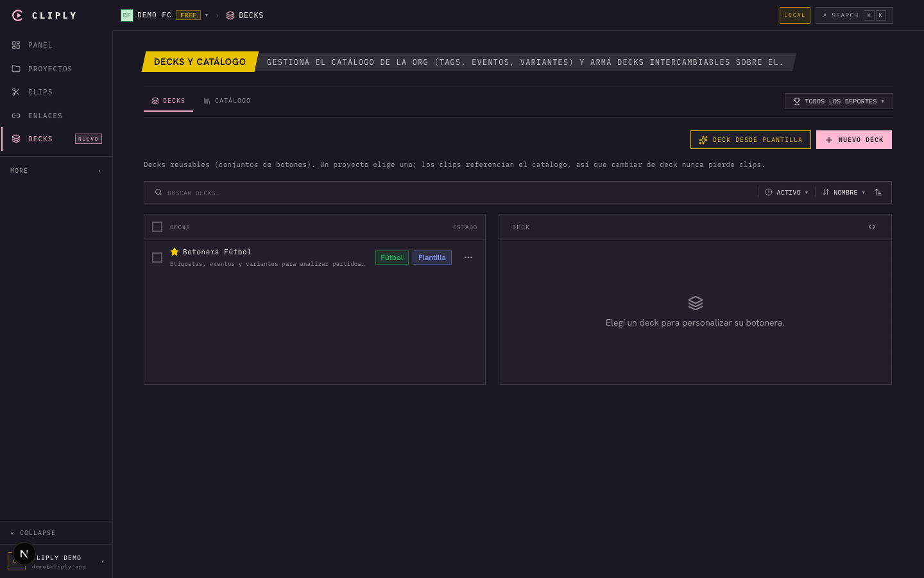This screenshot has width=924, height=578.
Task: Open the Nombre sort dropdown
Action: 844,193
